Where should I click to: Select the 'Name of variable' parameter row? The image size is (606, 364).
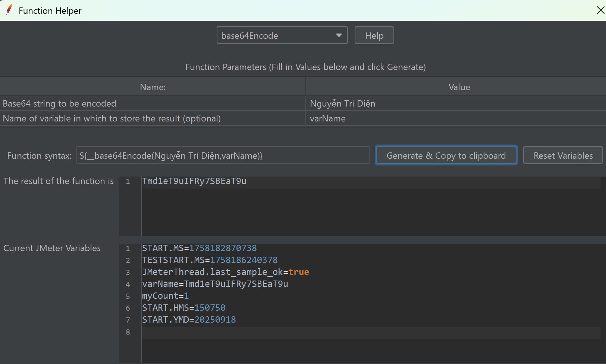click(x=153, y=118)
